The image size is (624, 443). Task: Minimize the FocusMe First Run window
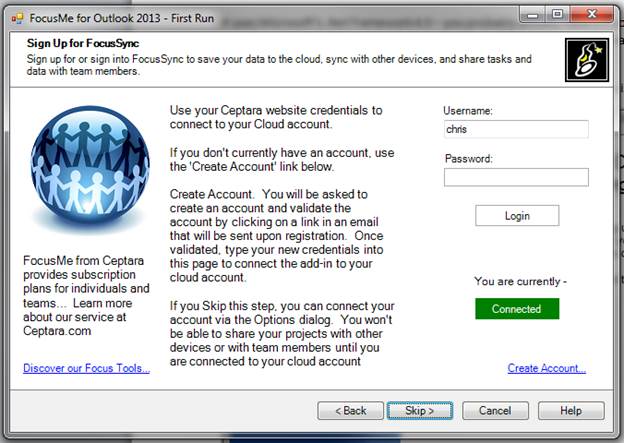point(532,15)
